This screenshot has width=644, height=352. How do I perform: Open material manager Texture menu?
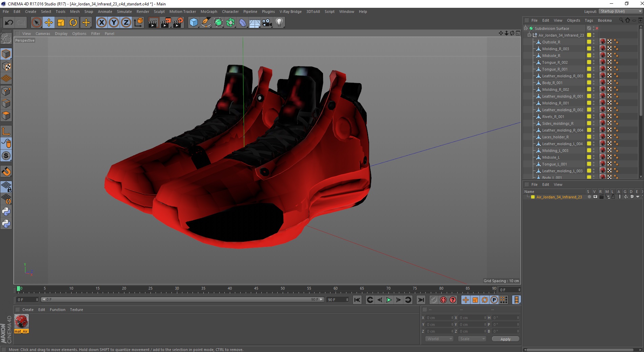(x=76, y=310)
